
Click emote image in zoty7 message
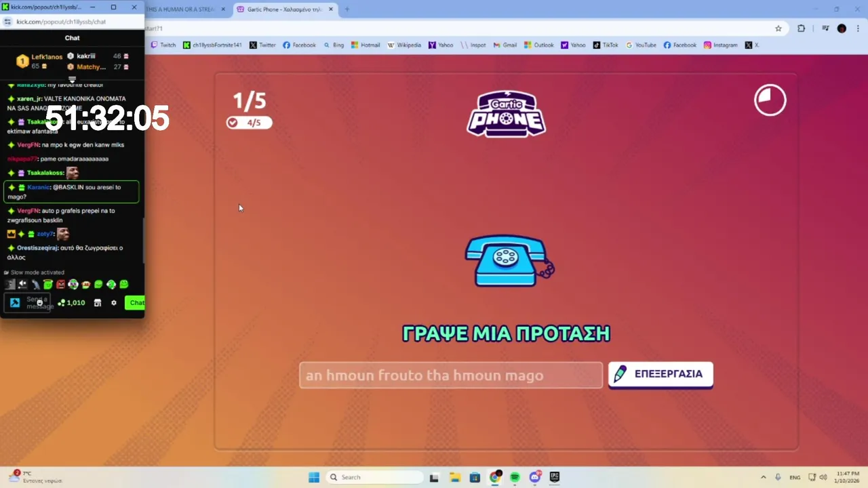click(x=63, y=234)
